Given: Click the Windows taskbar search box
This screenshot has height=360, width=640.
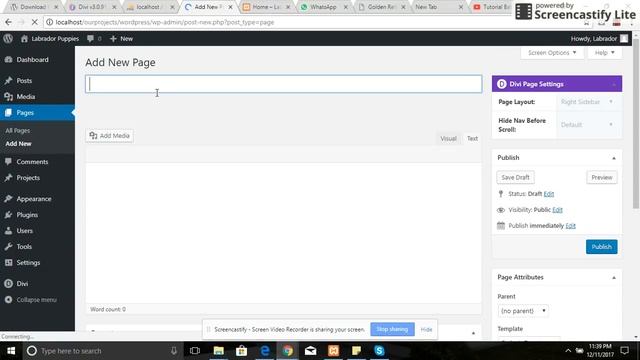Looking at the screenshot, I should (102, 351).
